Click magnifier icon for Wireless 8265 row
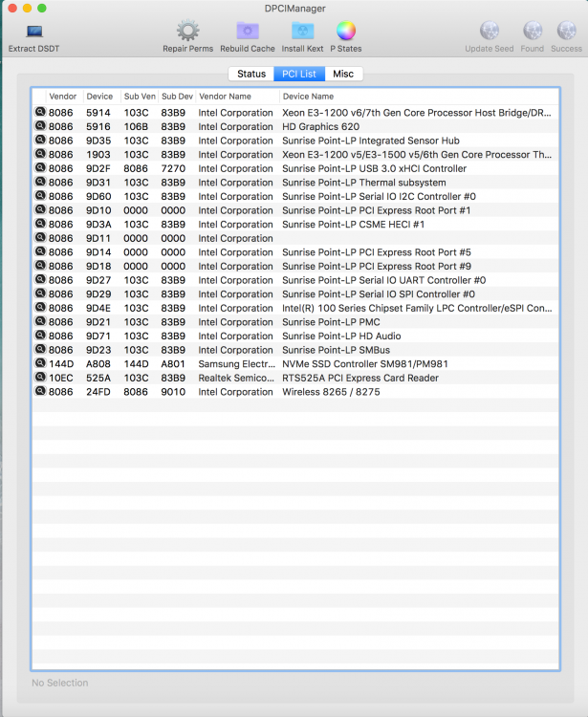Screen dimensions: 588x717 (x=40, y=390)
